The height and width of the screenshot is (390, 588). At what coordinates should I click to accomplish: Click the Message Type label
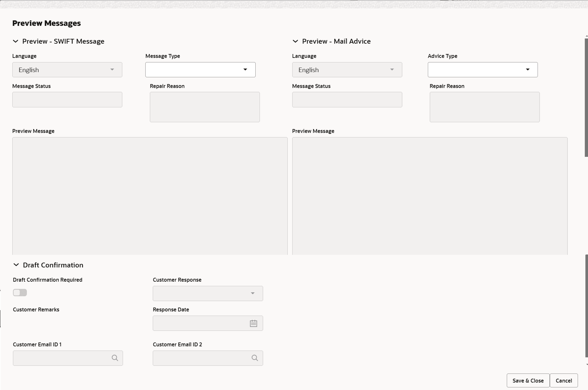pyautogui.click(x=162, y=56)
